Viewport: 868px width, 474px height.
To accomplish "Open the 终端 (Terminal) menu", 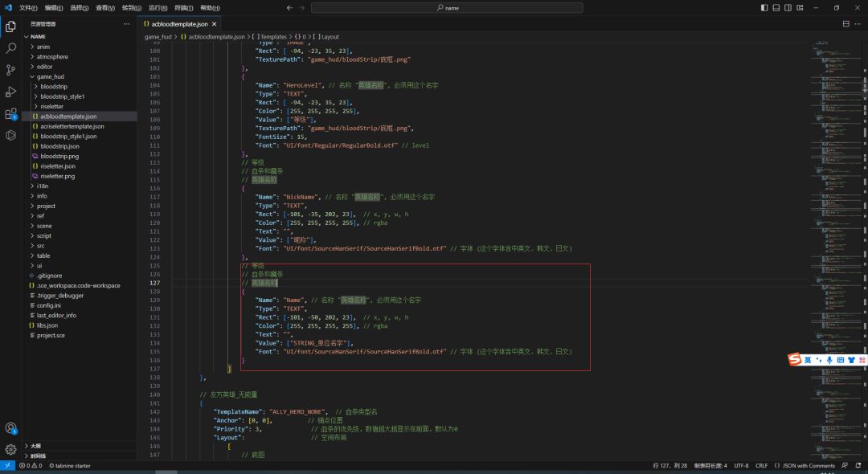I will pos(183,7).
